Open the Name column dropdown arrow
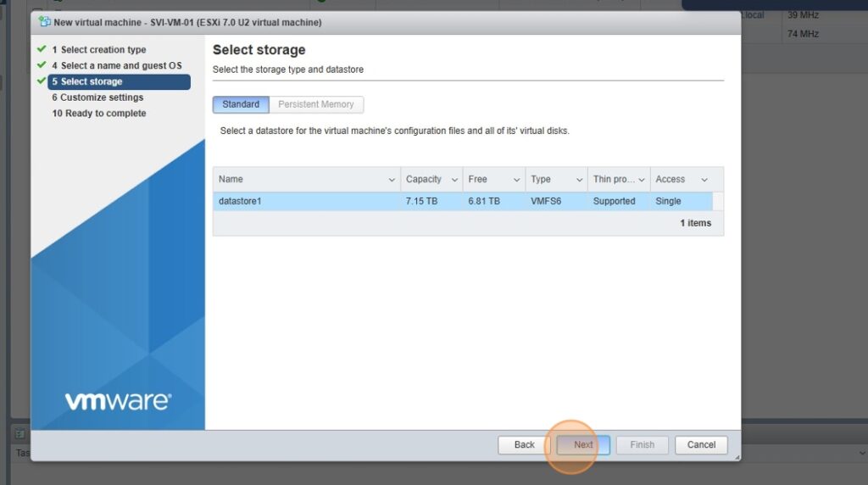Screen dimensions: 868x485 click(x=392, y=180)
